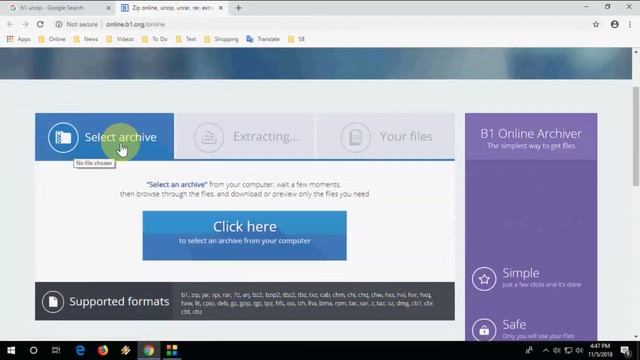
Task: Click the Simple feature label
Action: pos(521,273)
